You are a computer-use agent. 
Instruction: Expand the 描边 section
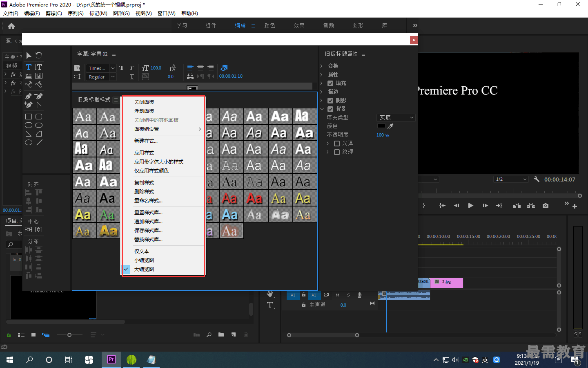point(321,92)
